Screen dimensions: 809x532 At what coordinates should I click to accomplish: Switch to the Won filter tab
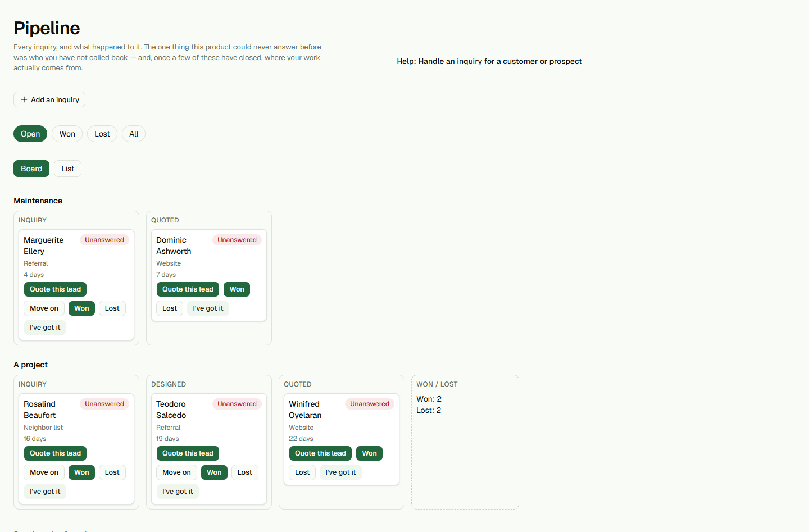point(67,134)
